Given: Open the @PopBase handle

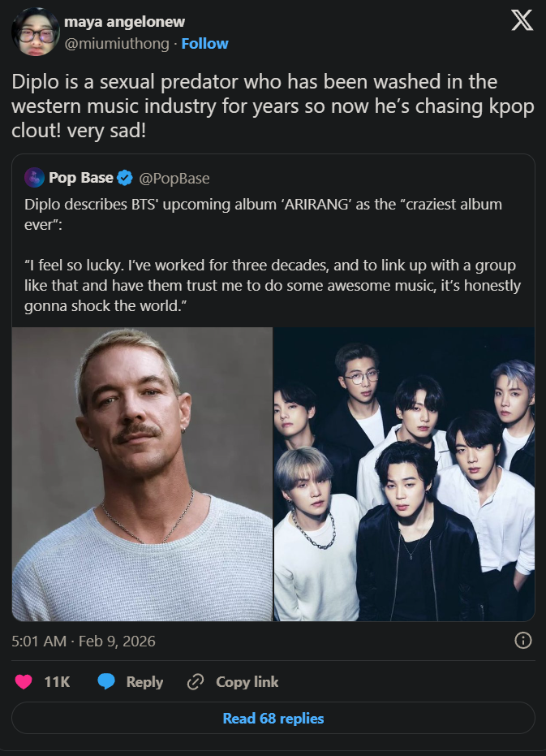Looking at the screenshot, I should click(174, 179).
